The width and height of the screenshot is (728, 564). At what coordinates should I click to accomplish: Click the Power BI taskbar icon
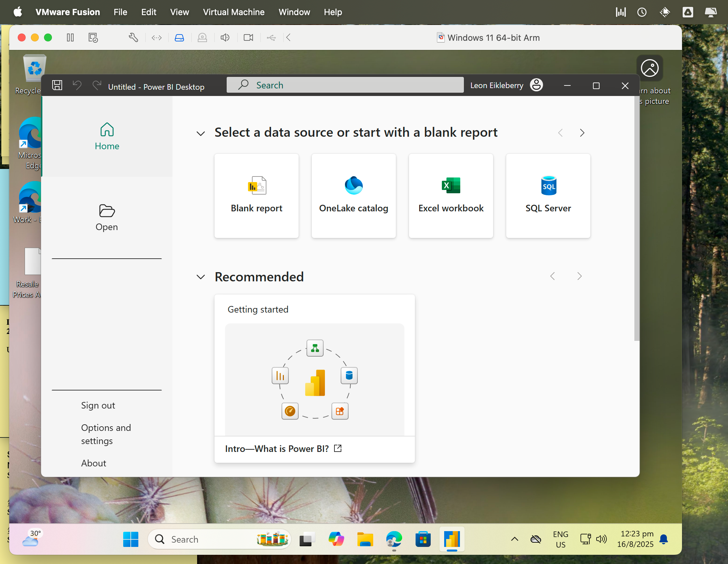[x=452, y=539]
